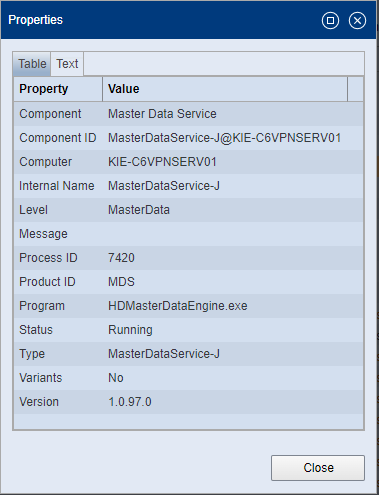The height and width of the screenshot is (495, 379).
Task: Select Type value MasterDataService-J
Action: click(164, 354)
